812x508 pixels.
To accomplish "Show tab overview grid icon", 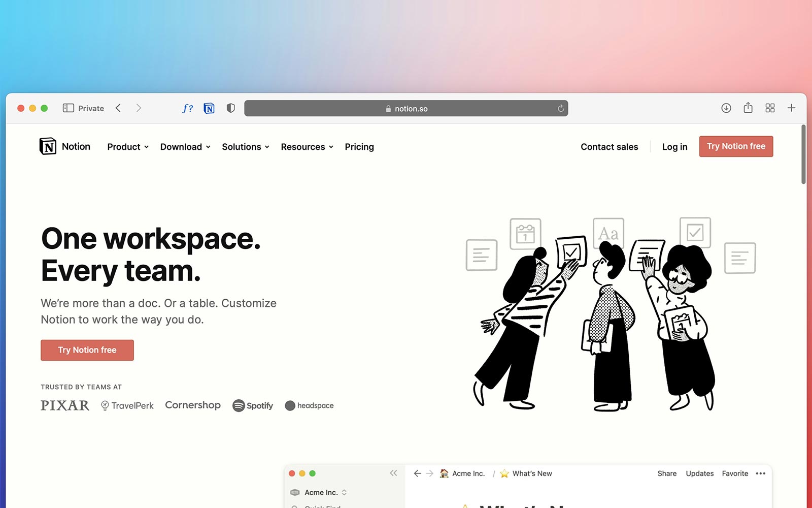I will click(770, 108).
